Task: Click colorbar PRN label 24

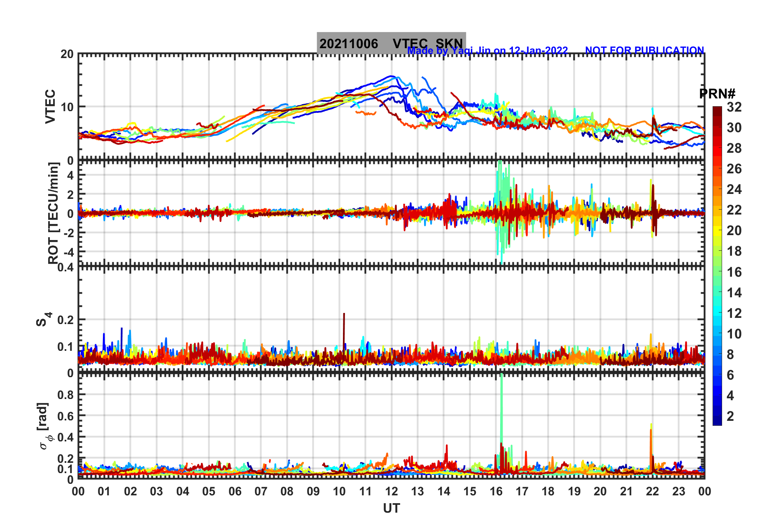Action: 734,189
